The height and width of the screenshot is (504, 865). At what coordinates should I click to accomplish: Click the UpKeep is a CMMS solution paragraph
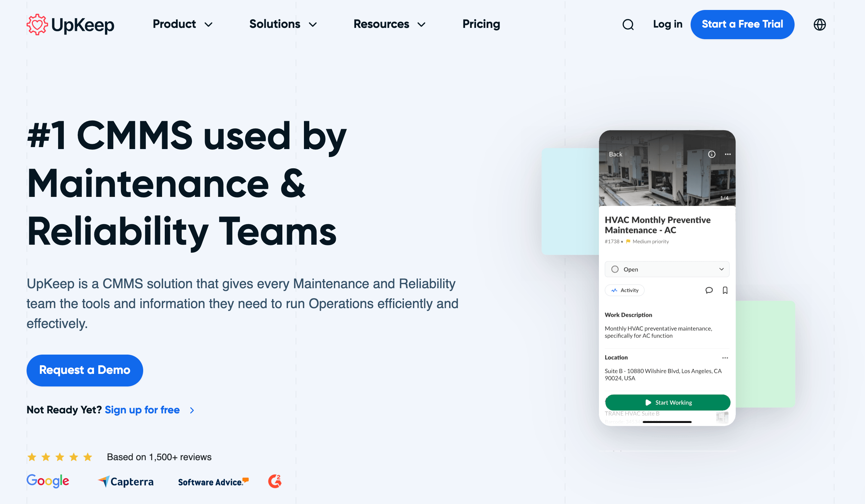click(243, 304)
